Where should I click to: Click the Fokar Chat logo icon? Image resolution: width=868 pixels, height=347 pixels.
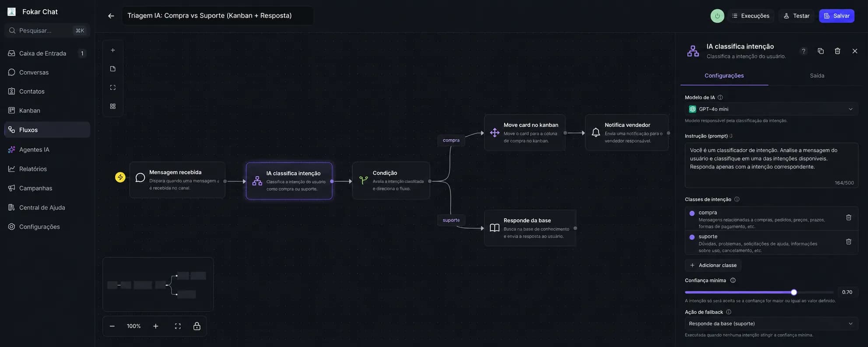[12, 12]
